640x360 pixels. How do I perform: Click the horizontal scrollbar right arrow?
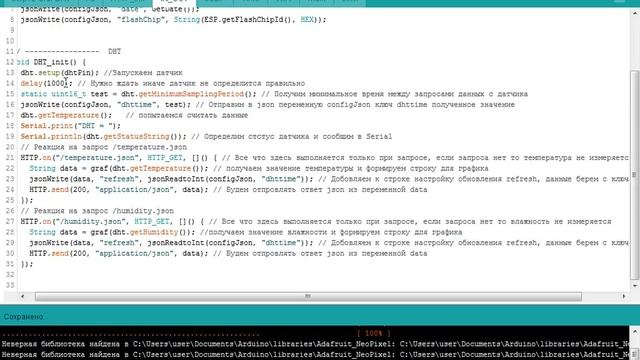[x=624, y=296]
